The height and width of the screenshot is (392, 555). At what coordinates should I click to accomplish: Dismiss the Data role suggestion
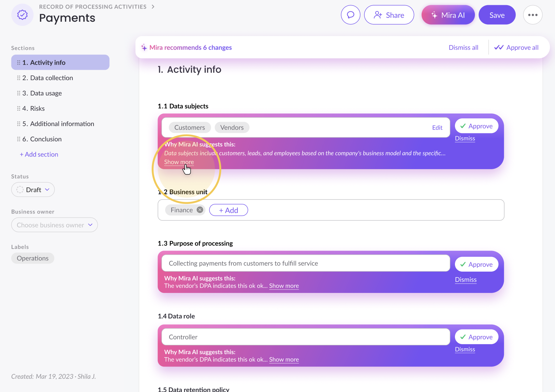tap(465, 349)
